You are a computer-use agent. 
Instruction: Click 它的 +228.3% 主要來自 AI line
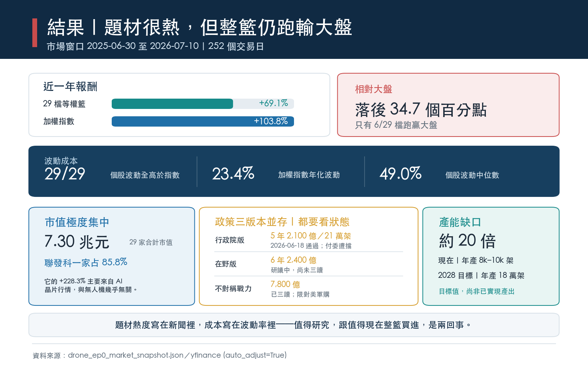tap(83, 281)
